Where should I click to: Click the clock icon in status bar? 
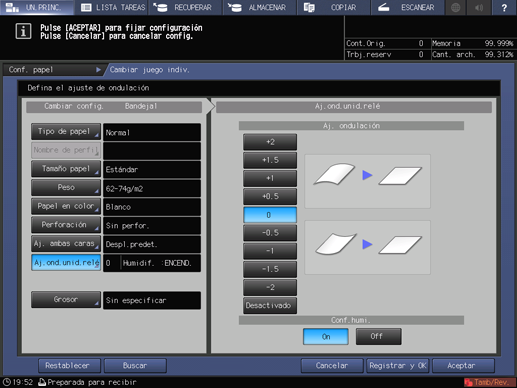tap(6, 382)
